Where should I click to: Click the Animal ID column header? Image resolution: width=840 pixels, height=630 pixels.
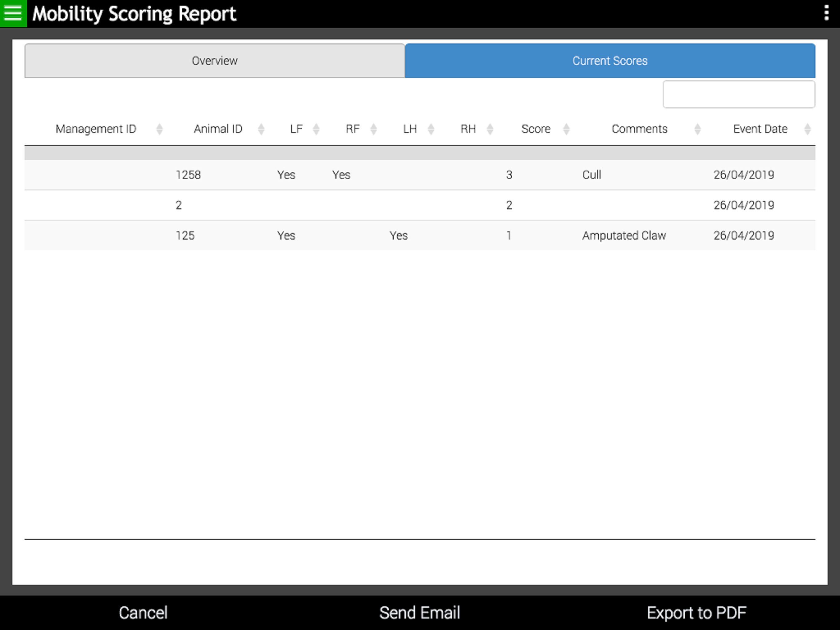pos(218,129)
